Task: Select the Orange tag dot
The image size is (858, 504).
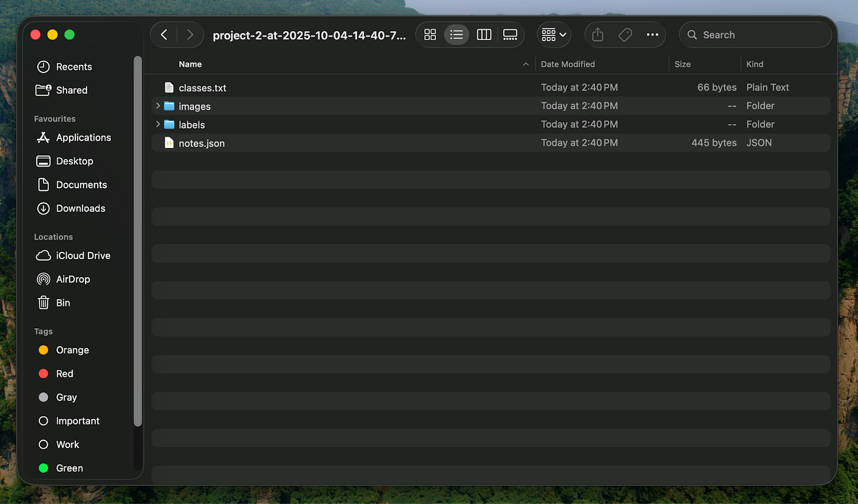Action: tap(43, 350)
